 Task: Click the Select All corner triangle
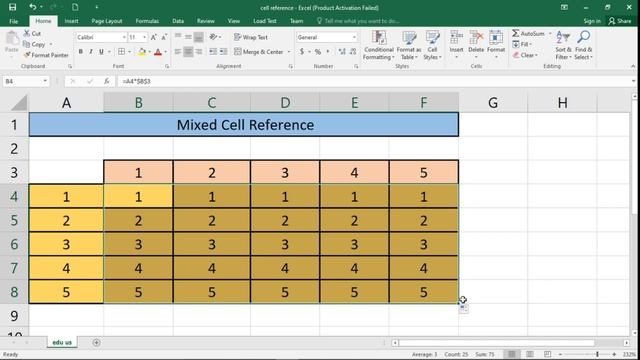tap(19, 103)
